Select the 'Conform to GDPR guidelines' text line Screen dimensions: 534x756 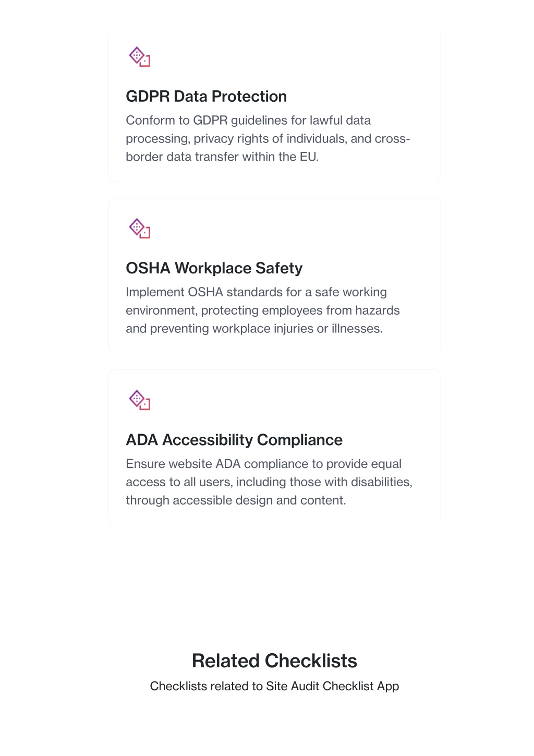[248, 121]
